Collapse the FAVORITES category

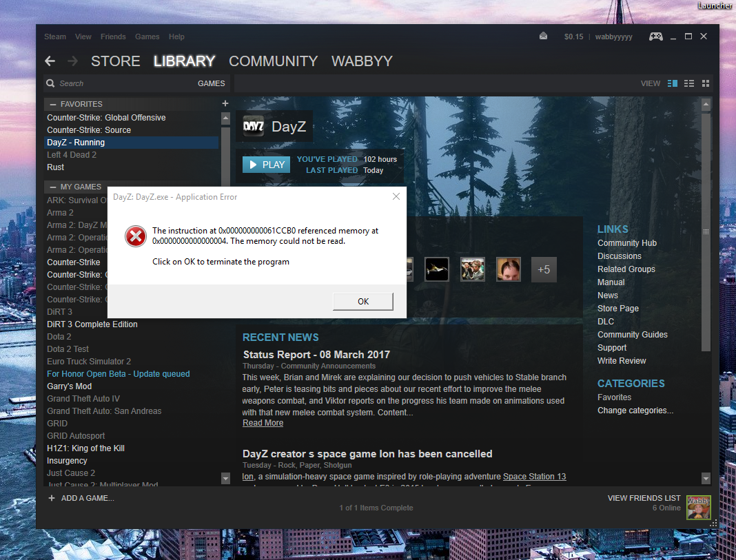click(x=53, y=104)
